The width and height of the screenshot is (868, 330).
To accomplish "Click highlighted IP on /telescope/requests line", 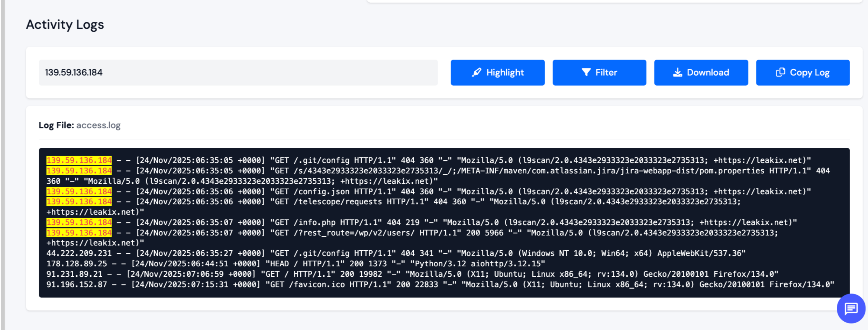I will point(79,201).
